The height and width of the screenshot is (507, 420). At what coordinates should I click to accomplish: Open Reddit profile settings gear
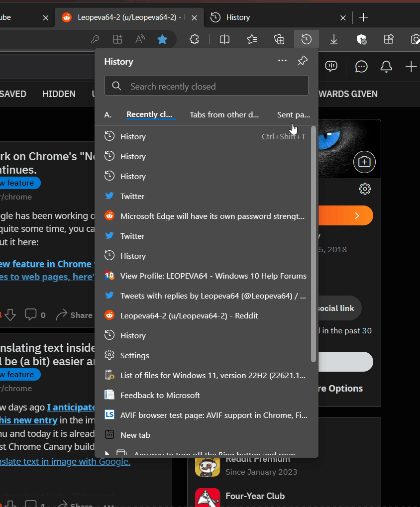(365, 189)
